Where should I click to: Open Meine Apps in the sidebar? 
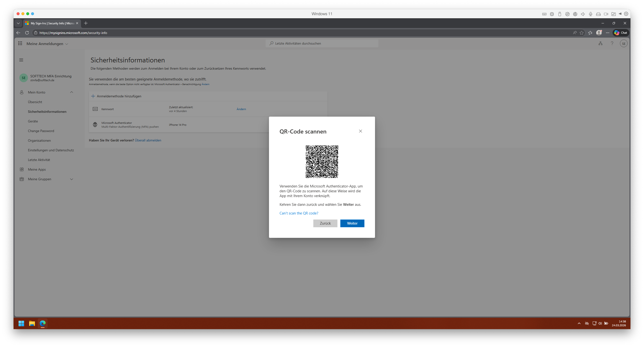click(37, 169)
